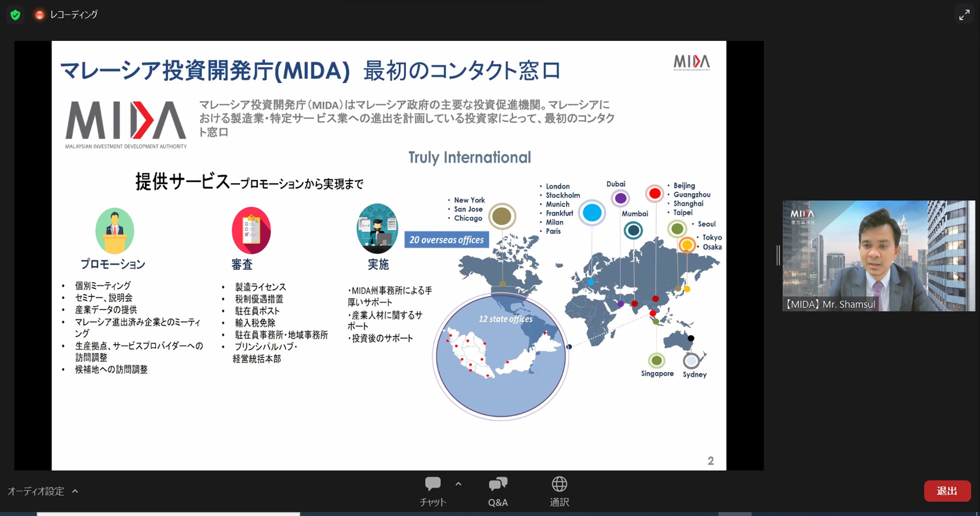Click the green Seoul marker
Screen dimensions: 980x516
click(x=677, y=229)
